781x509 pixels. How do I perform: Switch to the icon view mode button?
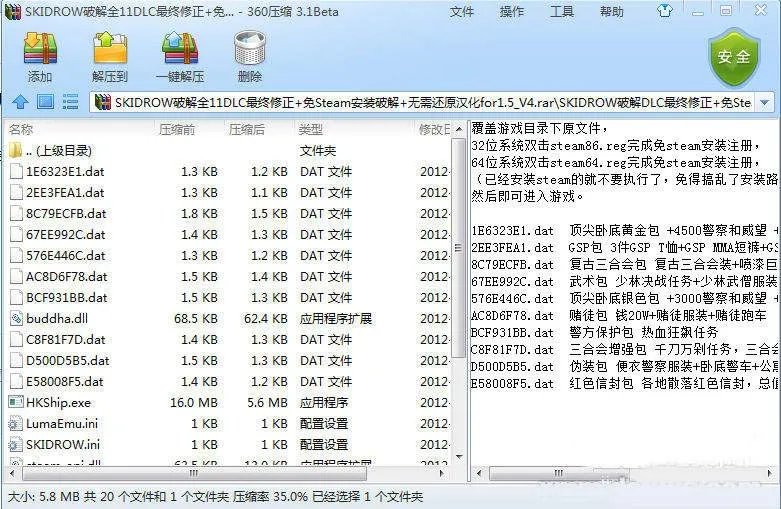point(45,102)
